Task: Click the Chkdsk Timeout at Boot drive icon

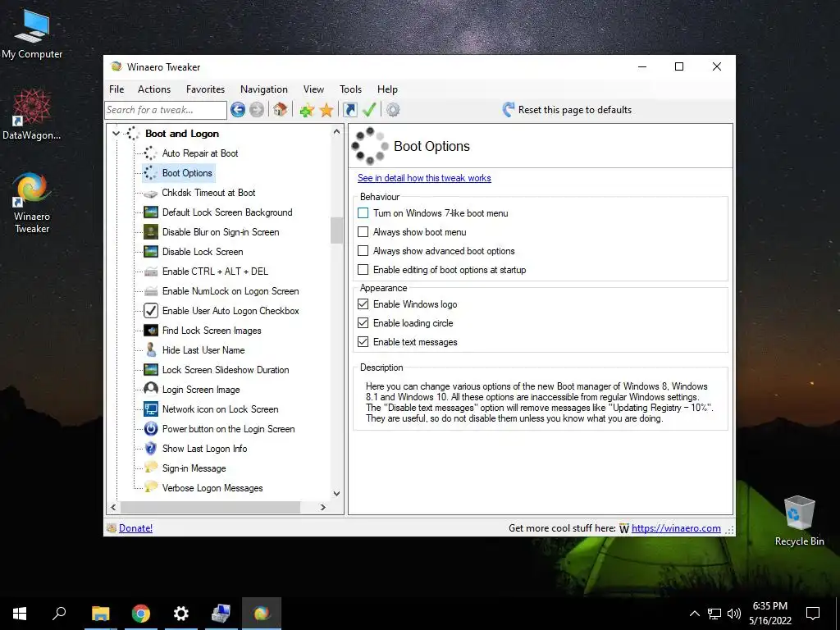Action: [x=151, y=193]
